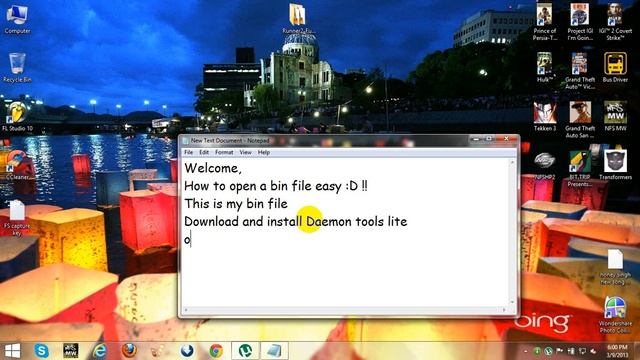Switch to uTorrent taskbar button

[x=245, y=351]
